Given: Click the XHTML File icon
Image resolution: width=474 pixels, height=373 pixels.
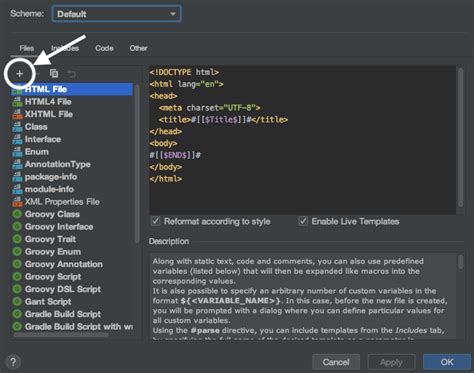Looking at the screenshot, I should point(17,114).
